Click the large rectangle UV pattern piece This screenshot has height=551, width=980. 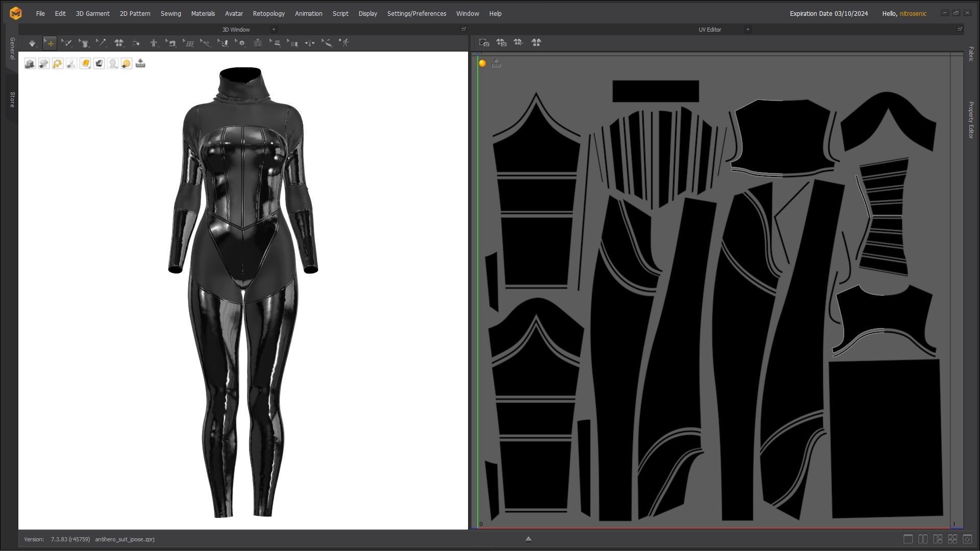pyautogui.click(x=886, y=439)
